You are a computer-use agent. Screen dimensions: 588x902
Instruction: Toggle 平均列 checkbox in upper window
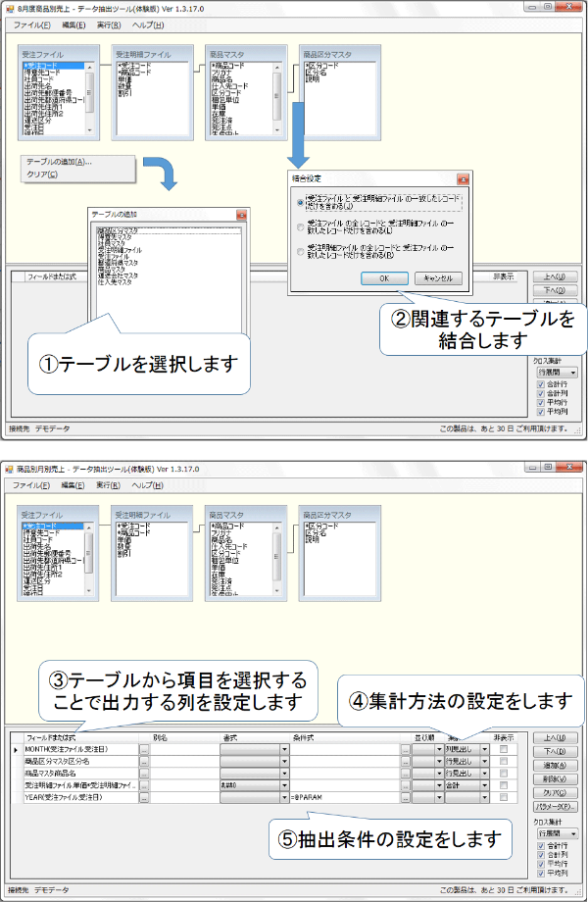tap(540, 412)
